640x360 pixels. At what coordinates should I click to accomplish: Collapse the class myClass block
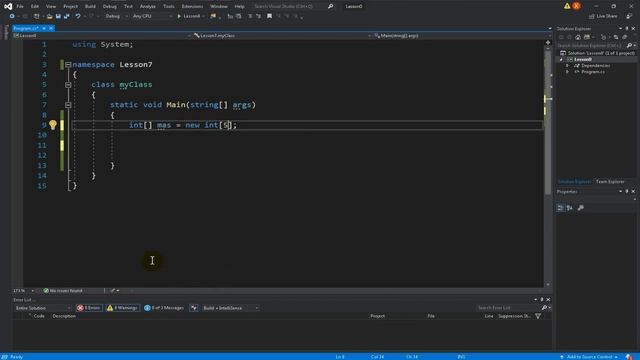pos(68,84)
